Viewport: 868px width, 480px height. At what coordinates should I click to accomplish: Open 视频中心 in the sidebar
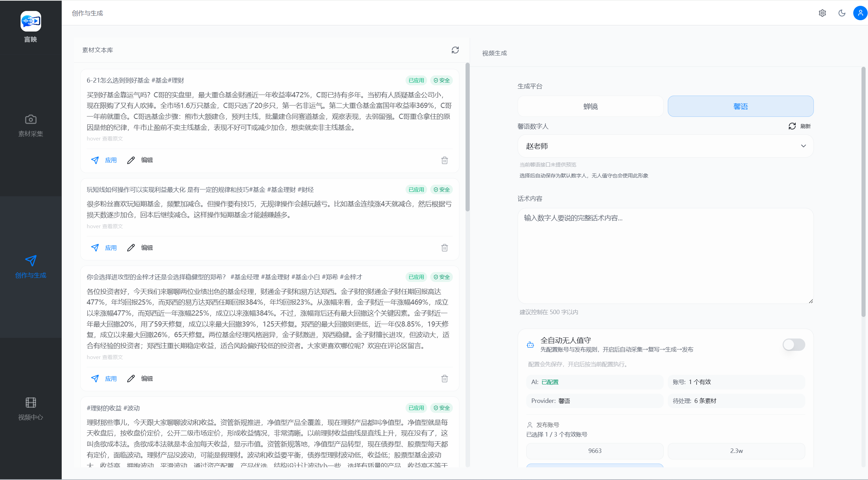(31, 409)
